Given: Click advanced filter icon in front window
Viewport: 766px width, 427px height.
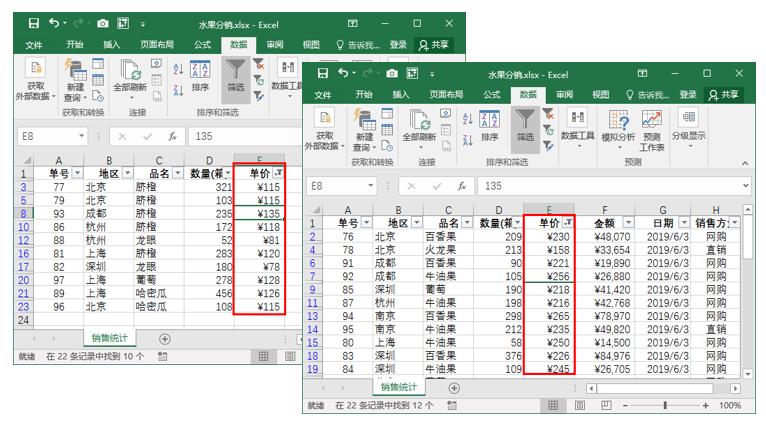Looking at the screenshot, I should tap(549, 145).
